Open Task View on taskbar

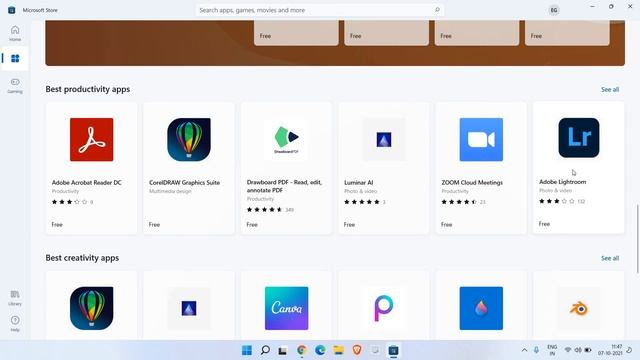283,350
